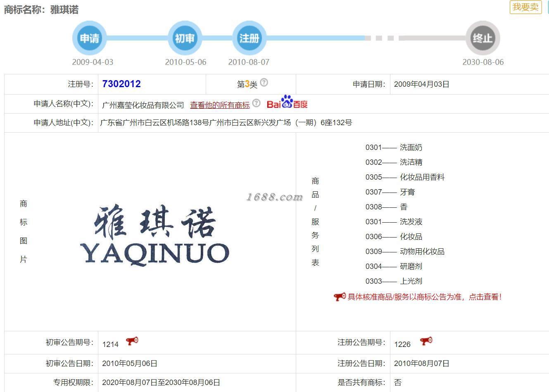Click registration announcement date 2010年08月07日
The height and width of the screenshot is (392, 549).
[421, 363]
